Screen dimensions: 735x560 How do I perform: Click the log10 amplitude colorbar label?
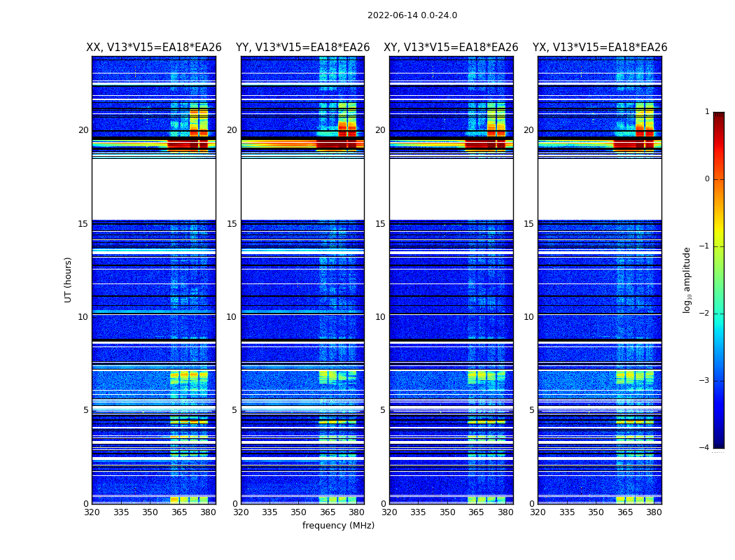[x=687, y=279]
